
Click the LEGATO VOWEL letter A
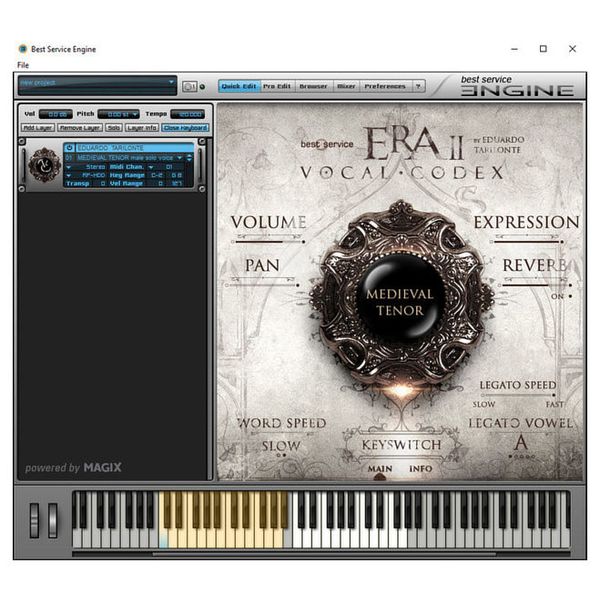tap(521, 443)
